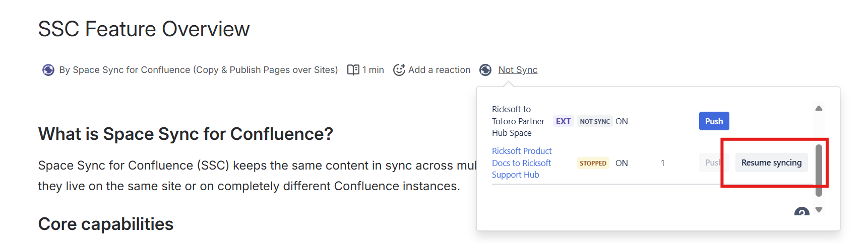This screenshot has height=243, width=868.
Task: Click the What is Space Sync heading
Action: tap(185, 134)
